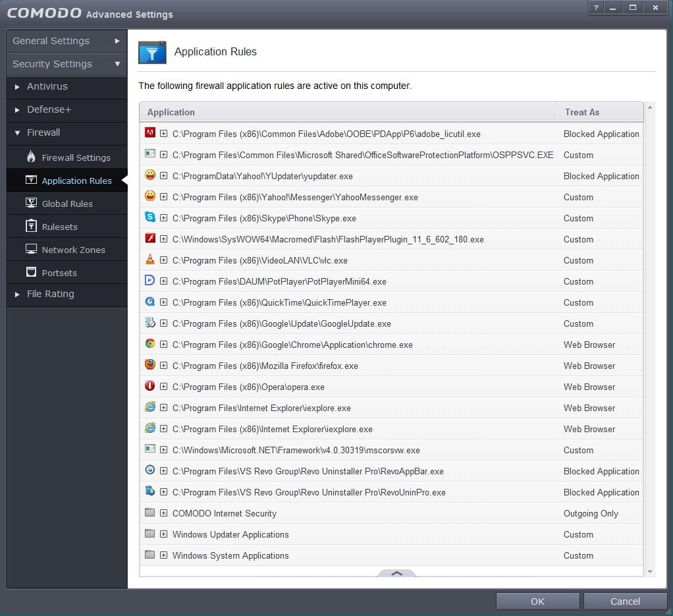Collapse Security Settings section

[x=67, y=64]
